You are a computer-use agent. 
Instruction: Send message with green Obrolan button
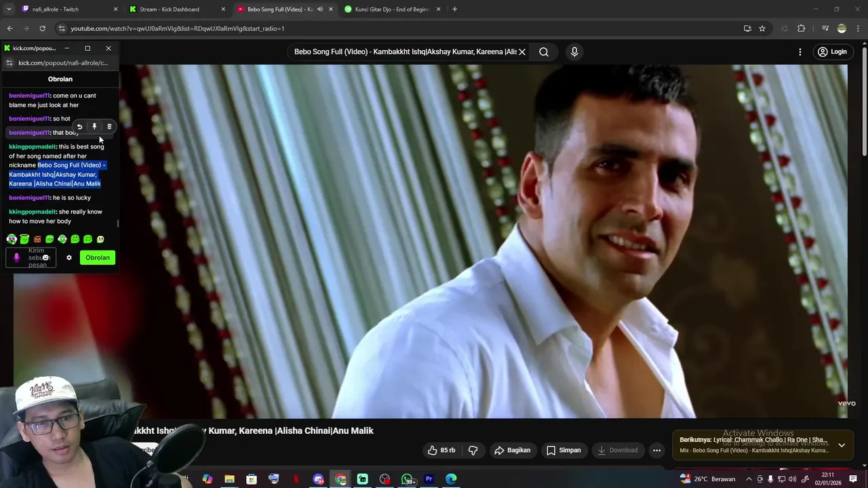(98, 258)
